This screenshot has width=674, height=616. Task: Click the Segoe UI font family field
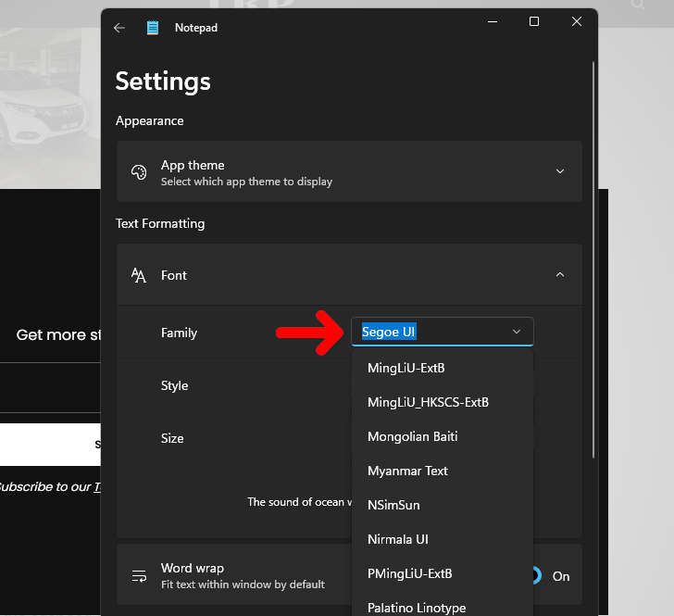[443, 332]
